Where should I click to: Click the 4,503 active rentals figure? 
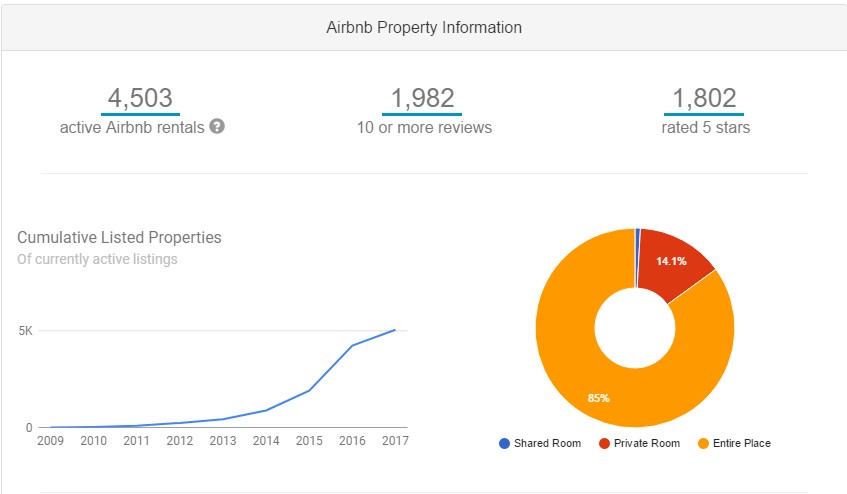click(140, 98)
